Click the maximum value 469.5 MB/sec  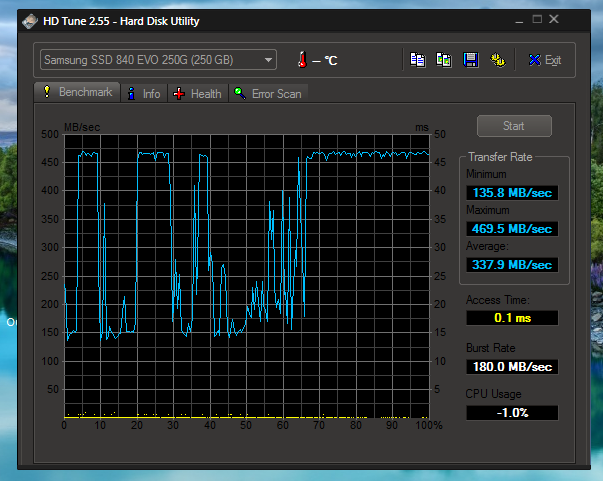[x=512, y=229]
